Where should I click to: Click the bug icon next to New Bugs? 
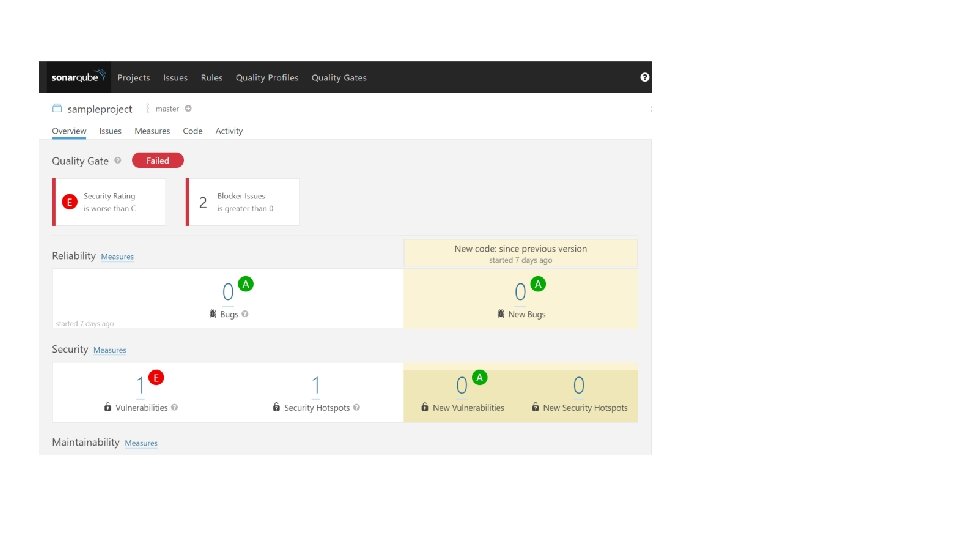click(501, 313)
